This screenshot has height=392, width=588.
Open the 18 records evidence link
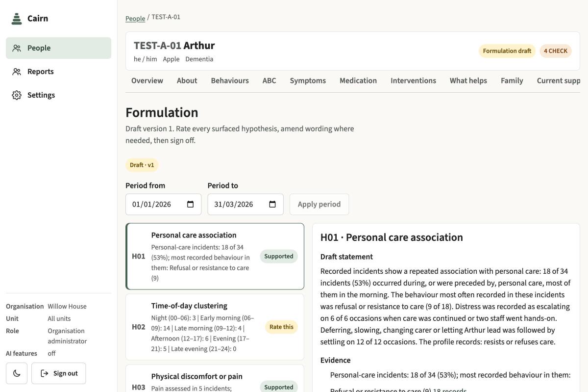click(x=450, y=391)
